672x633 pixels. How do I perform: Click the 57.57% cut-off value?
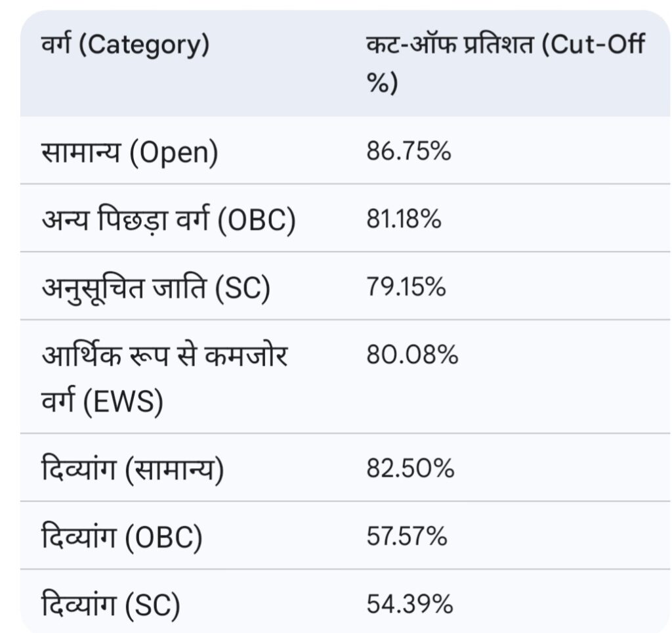point(407,538)
